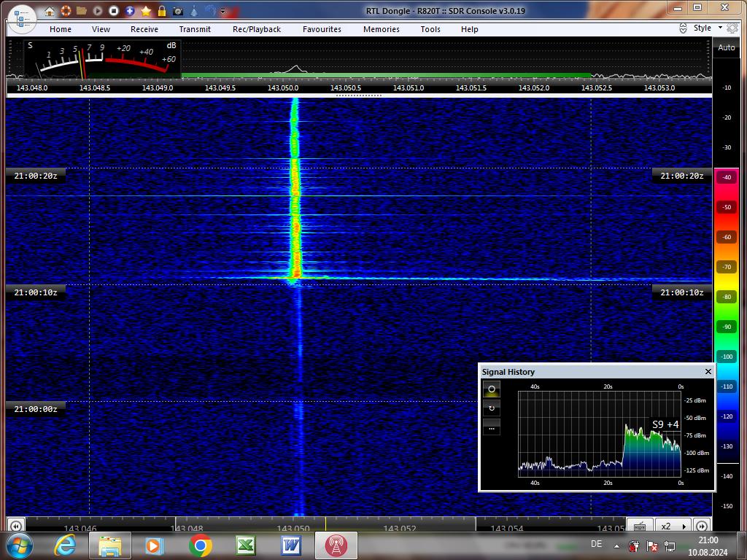Open the Transmit ribbon tab
Image resolution: width=747 pixels, height=560 pixels.
coord(195,29)
